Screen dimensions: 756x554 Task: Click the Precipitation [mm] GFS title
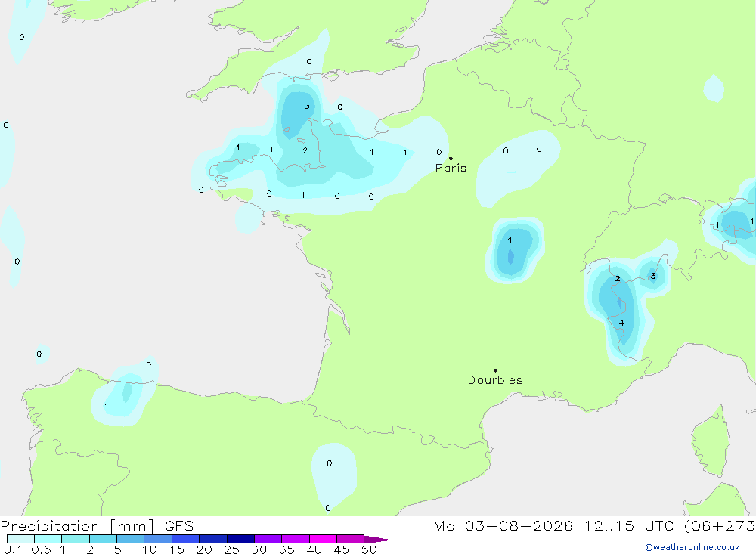pos(97,525)
